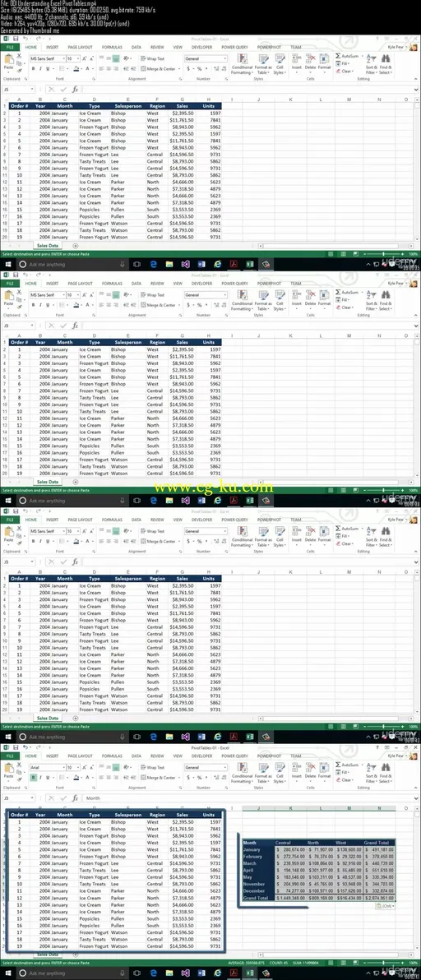The width and height of the screenshot is (421, 980).
Task: Switch to the PAGE LAYOUT tab in the second frame
Action: [x=80, y=283]
